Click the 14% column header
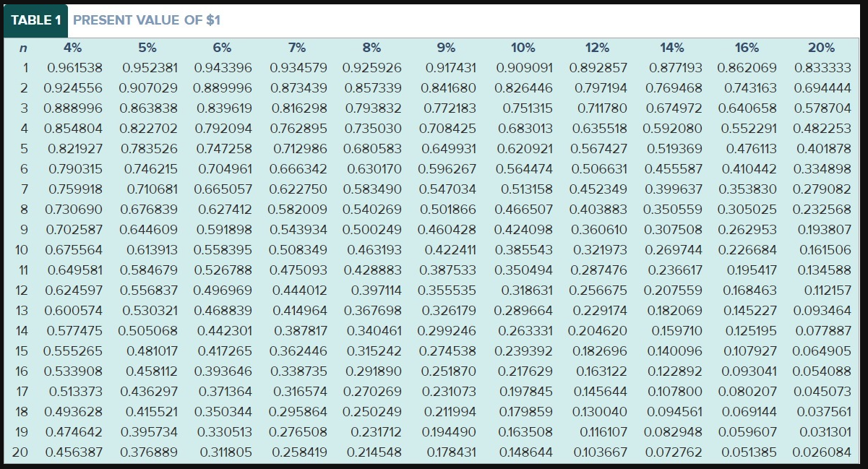 (672, 48)
